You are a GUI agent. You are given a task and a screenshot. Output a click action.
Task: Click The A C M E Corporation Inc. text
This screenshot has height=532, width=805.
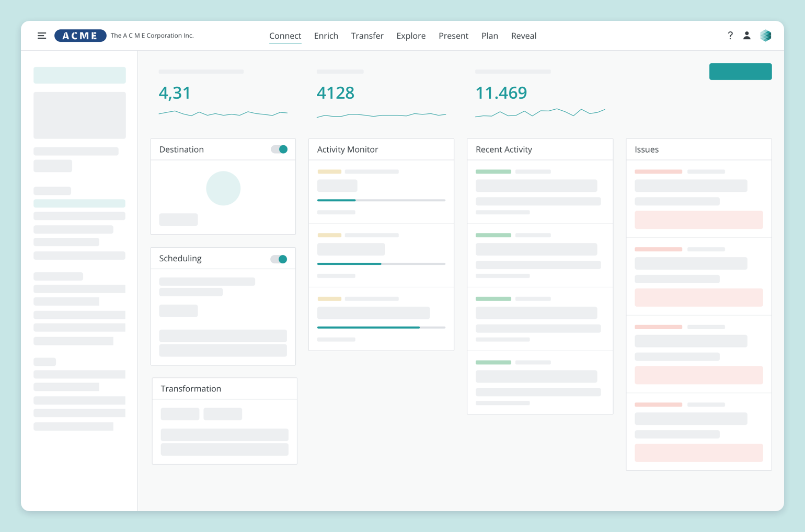click(x=152, y=36)
